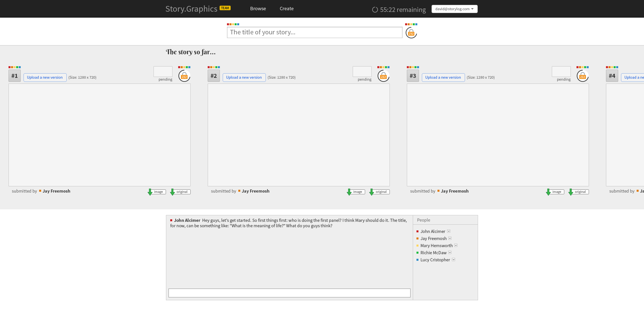The image size is (644, 317).
Task: Download original file of panel #2
Action: click(x=379, y=192)
